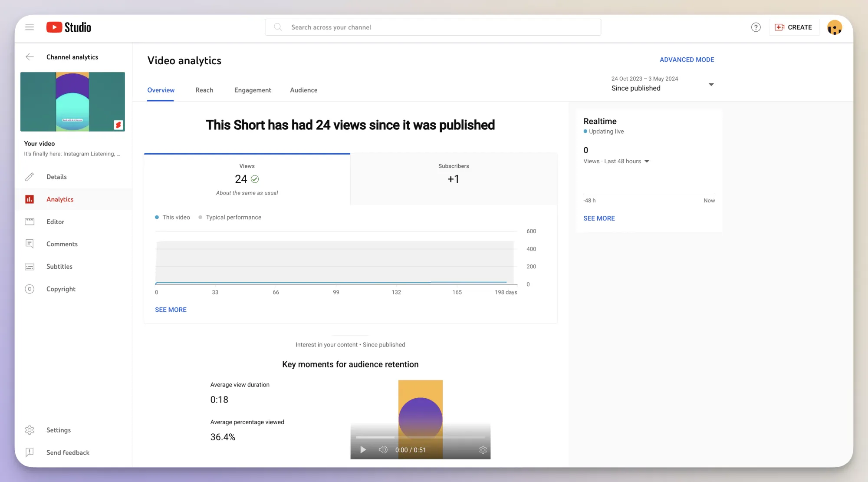Click the SEE MORE link under chart
Image resolution: width=868 pixels, height=482 pixels.
(171, 310)
